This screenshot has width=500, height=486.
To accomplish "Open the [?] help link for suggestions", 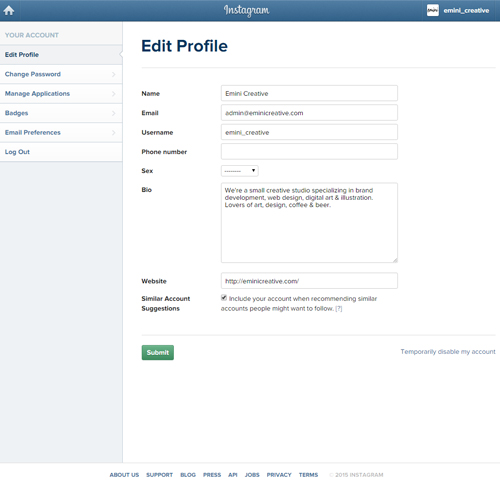I will 339,308.
